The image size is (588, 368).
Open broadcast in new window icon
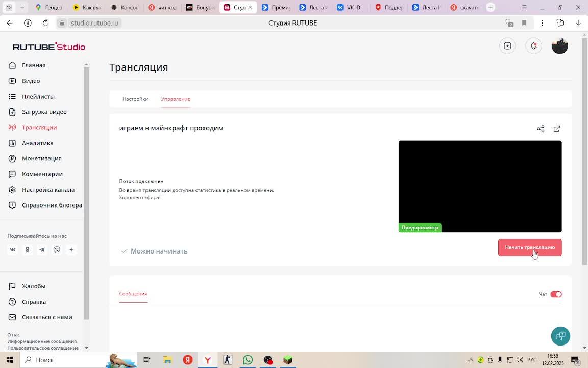click(x=557, y=129)
